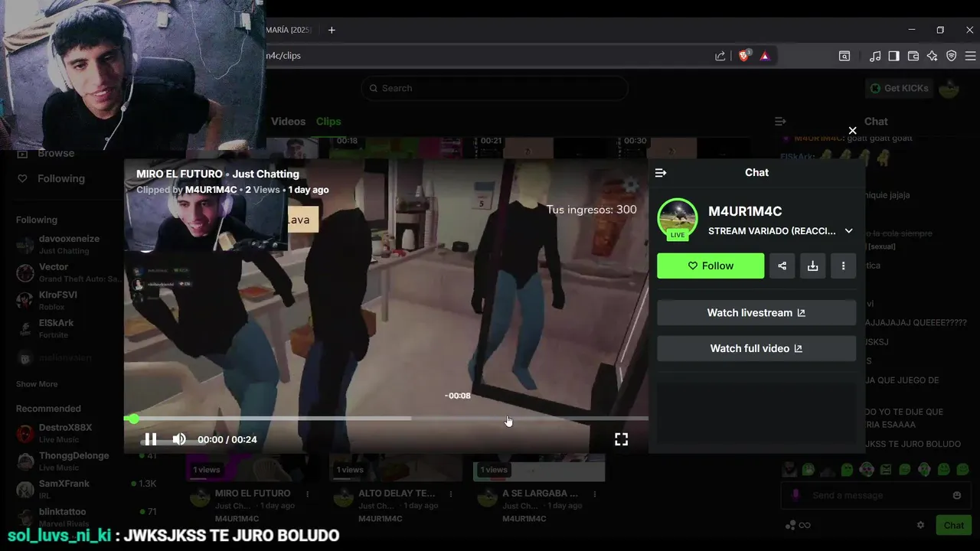980x551 pixels.
Task: Open the user profile avatar top right
Action: pos(949,88)
